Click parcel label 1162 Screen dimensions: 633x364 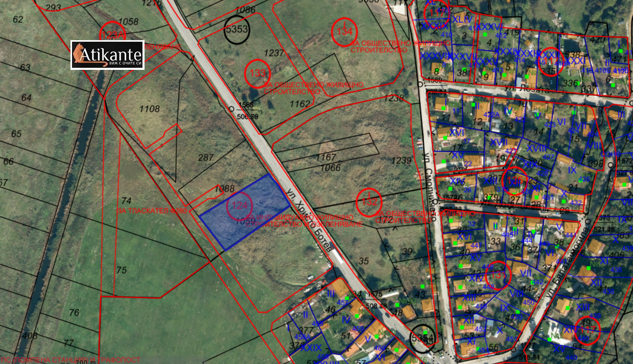click(300, 104)
